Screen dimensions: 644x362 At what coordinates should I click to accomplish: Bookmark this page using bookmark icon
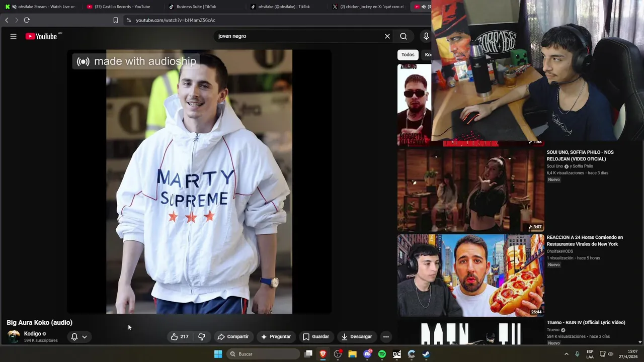pyautogui.click(x=116, y=20)
